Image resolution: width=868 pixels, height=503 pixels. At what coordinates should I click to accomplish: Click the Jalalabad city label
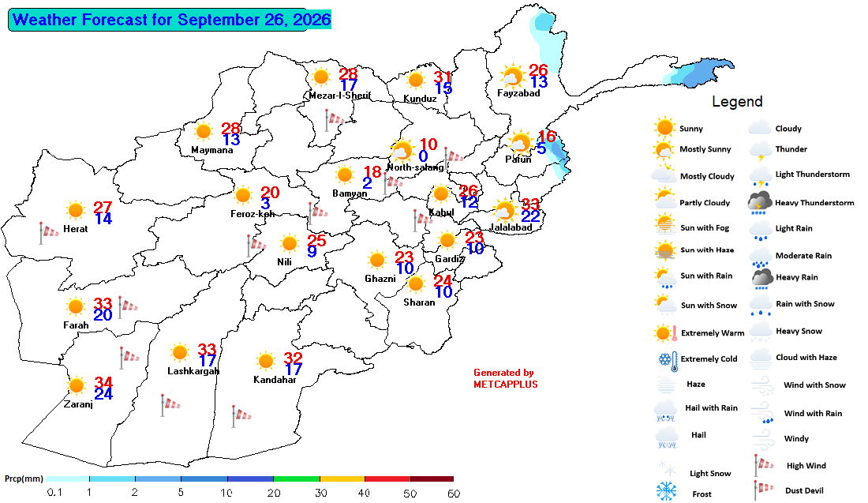511,227
